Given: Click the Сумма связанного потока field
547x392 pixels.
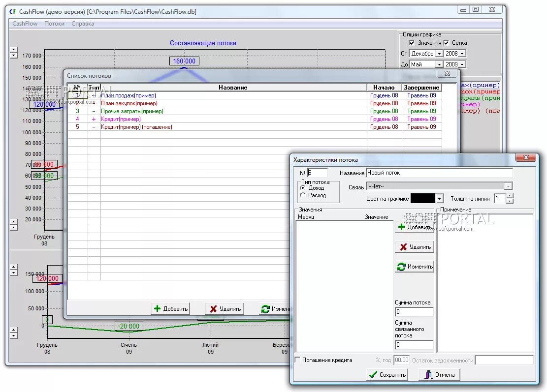Looking at the screenshot, I should point(414,345).
